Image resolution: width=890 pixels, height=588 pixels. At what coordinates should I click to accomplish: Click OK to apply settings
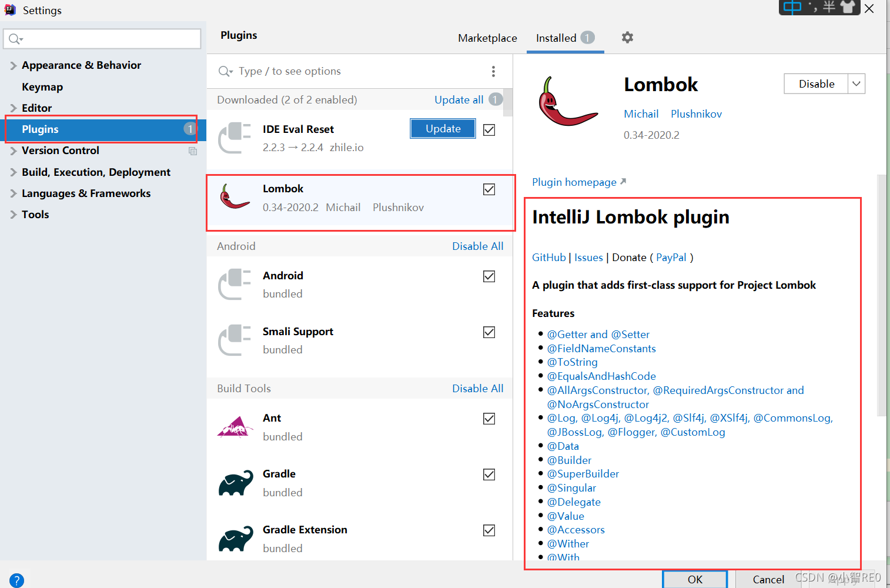click(x=695, y=579)
